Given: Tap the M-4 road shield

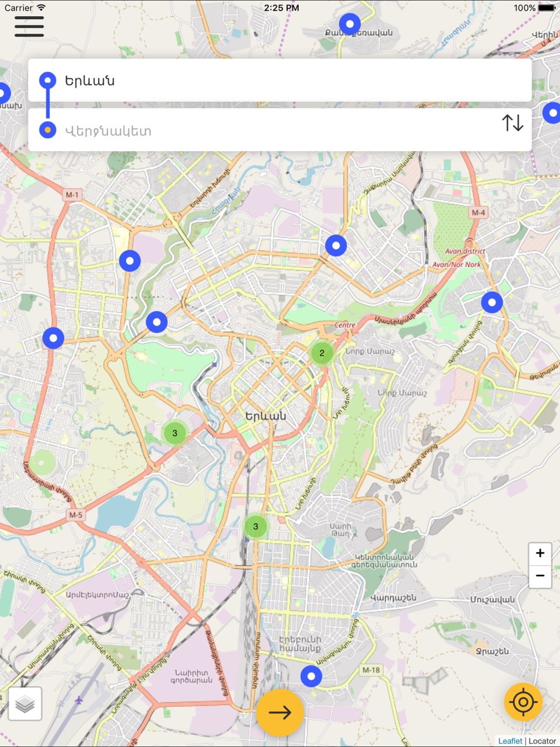Looking at the screenshot, I should [x=478, y=213].
